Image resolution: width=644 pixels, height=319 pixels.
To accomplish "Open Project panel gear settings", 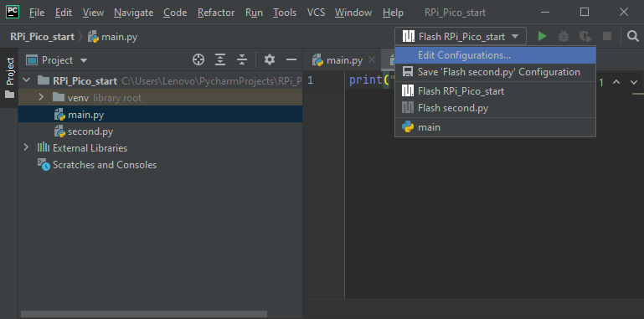I will tap(270, 60).
